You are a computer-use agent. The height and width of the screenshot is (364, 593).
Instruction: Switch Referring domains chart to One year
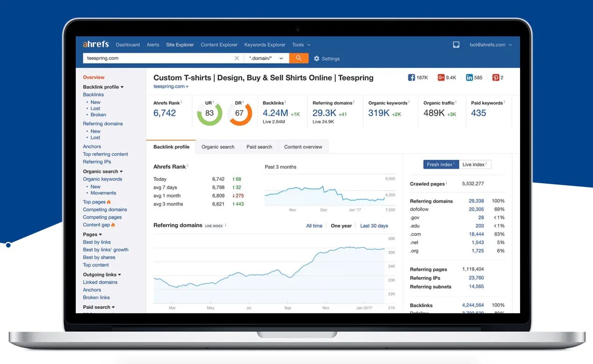[341, 226]
